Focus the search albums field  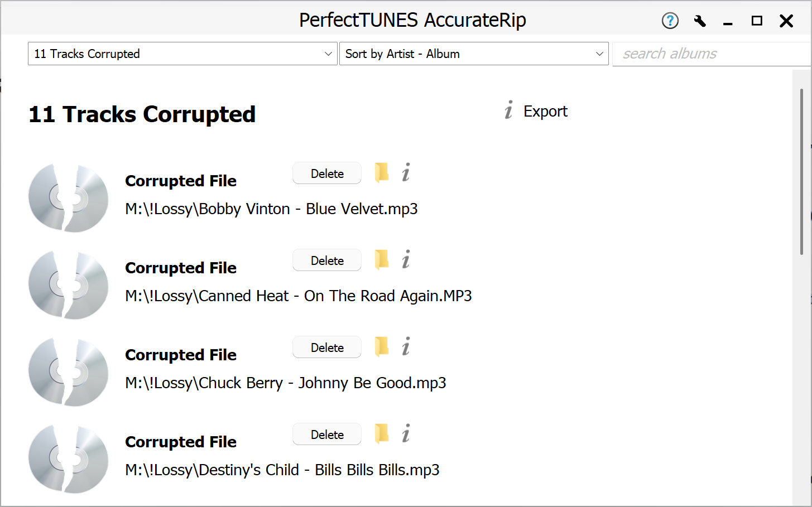pyautogui.click(x=710, y=54)
